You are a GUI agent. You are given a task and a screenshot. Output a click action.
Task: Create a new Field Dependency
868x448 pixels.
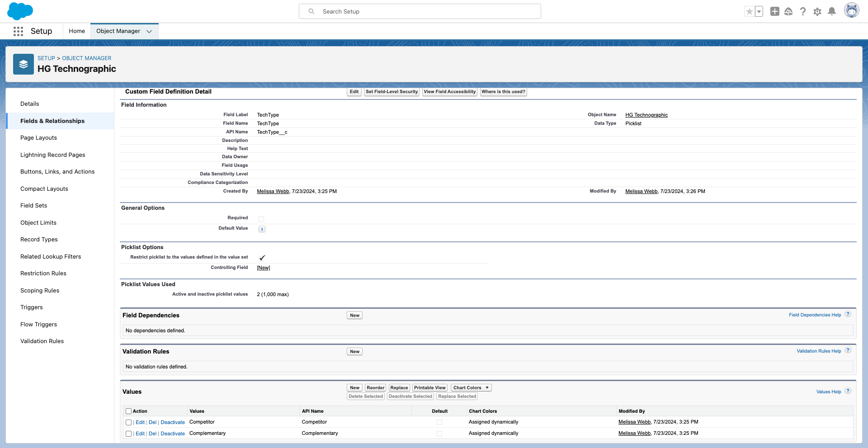355,316
